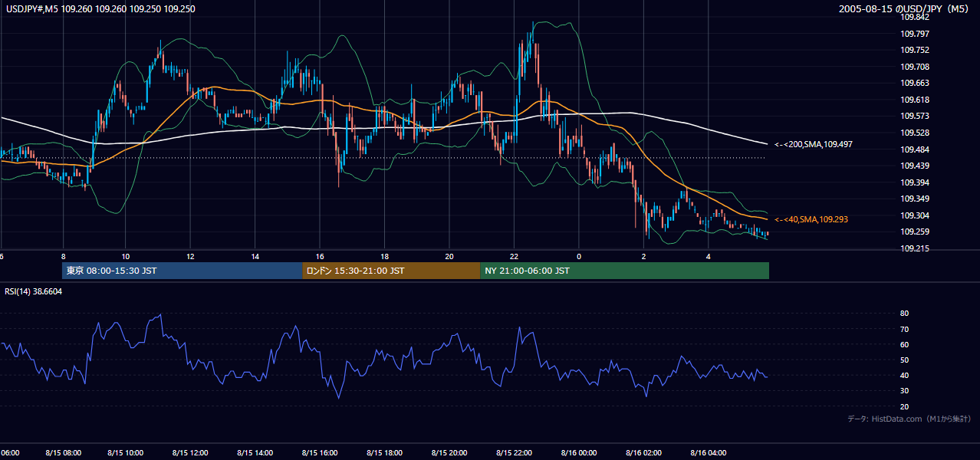This screenshot has height=460, width=980.
Task: Click hour tick 12 under the price chart
Action: click(190, 256)
